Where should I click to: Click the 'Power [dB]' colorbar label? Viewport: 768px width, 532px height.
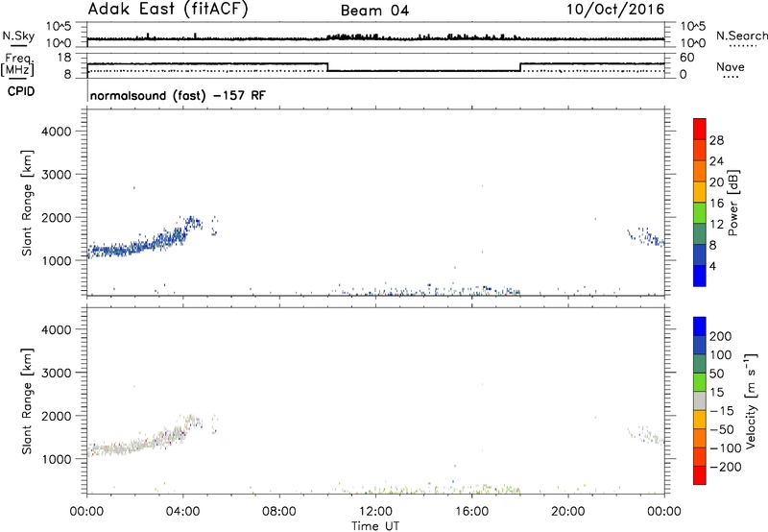(732, 203)
